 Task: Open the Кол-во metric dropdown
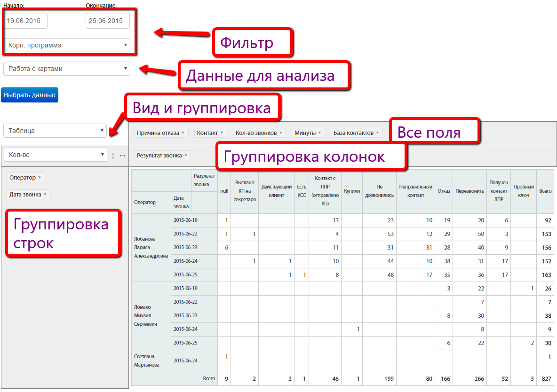click(55, 155)
